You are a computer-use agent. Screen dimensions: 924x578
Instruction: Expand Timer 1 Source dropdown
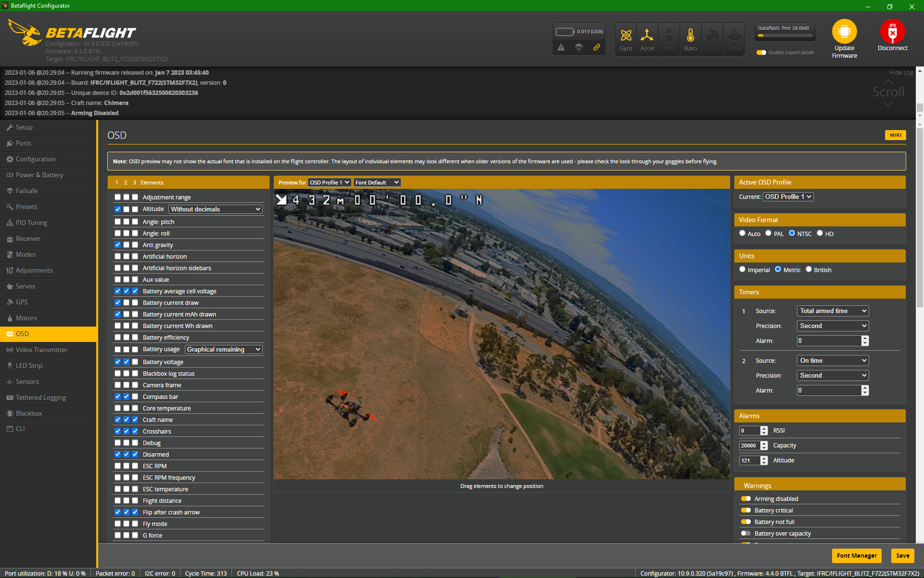coord(833,311)
